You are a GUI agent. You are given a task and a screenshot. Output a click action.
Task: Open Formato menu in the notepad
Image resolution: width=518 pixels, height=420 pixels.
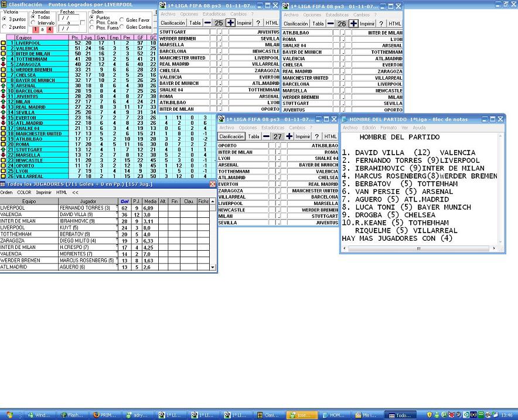388,128
